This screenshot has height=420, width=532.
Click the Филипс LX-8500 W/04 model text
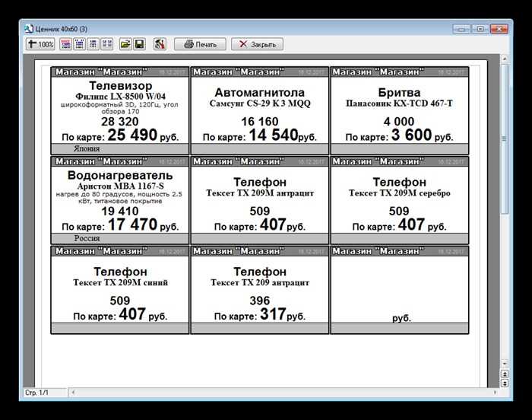[x=120, y=96]
